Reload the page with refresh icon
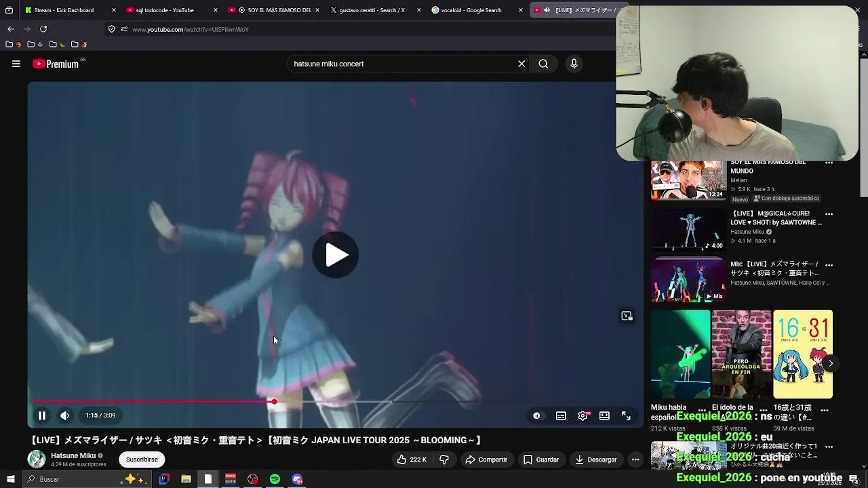The width and height of the screenshot is (868, 488). [43, 29]
